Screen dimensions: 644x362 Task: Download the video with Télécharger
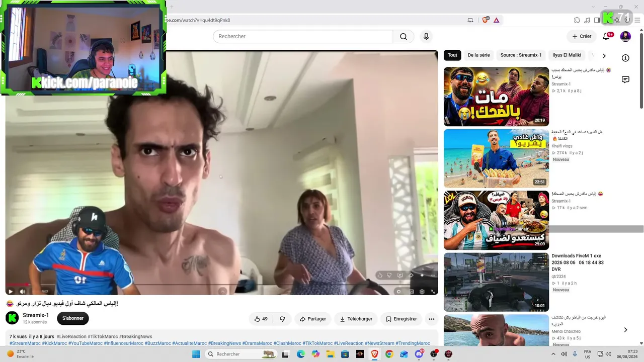(356, 319)
